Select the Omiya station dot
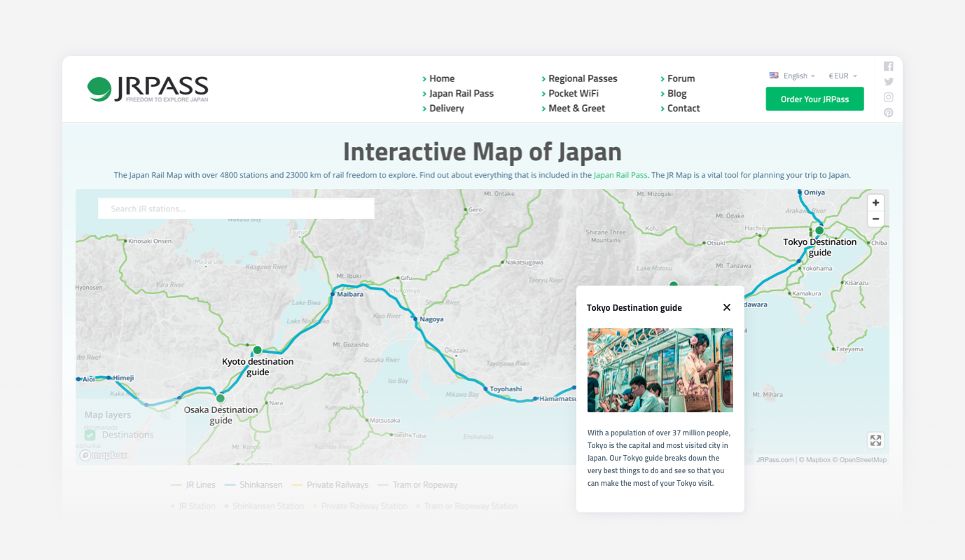This screenshot has width=965, height=560. pyautogui.click(x=799, y=192)
